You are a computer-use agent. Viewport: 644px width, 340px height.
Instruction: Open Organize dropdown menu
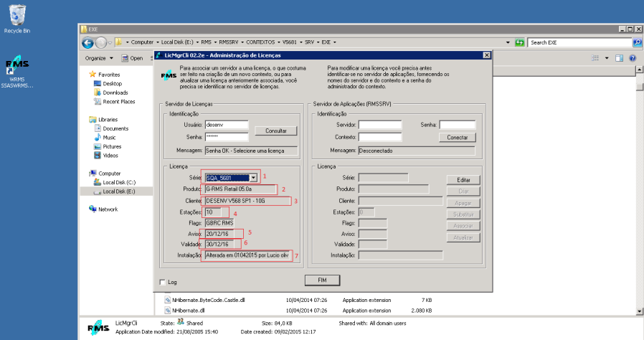99,58
